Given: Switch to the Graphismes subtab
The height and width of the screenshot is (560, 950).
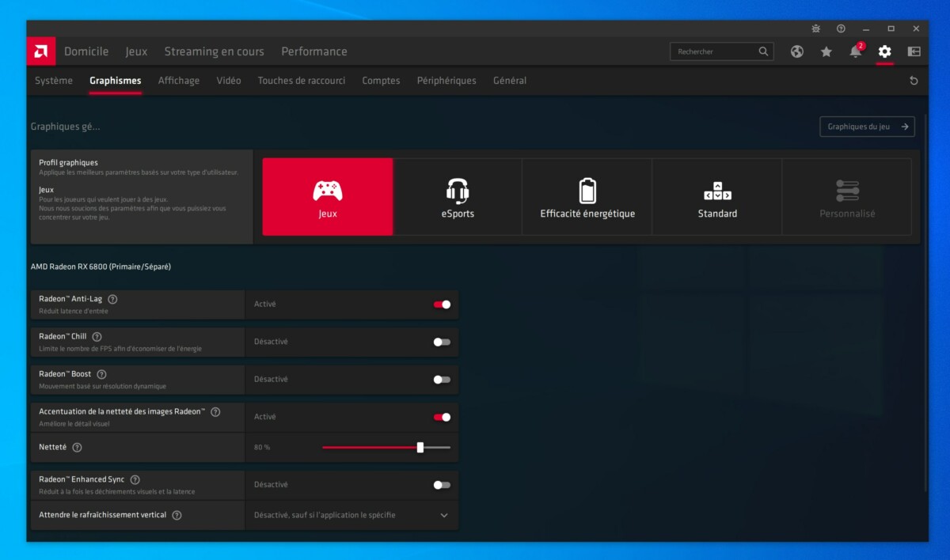Looking at the screenshot, I should click(116, 81).
